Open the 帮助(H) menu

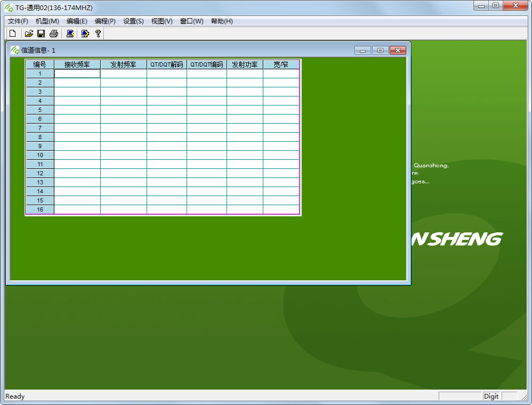click(222, 21)
